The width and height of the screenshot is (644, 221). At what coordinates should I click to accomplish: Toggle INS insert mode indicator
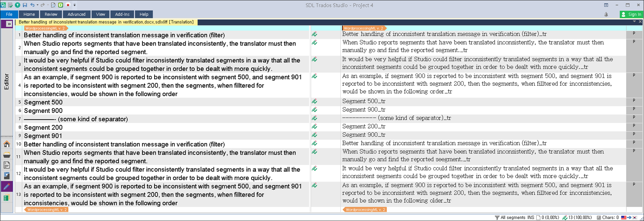click(531, 217)
